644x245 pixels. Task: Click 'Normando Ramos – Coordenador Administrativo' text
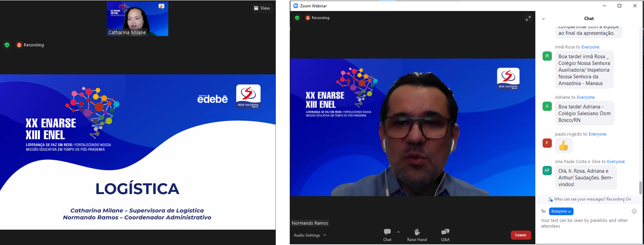pyautogui.click(x=137, y=217)
